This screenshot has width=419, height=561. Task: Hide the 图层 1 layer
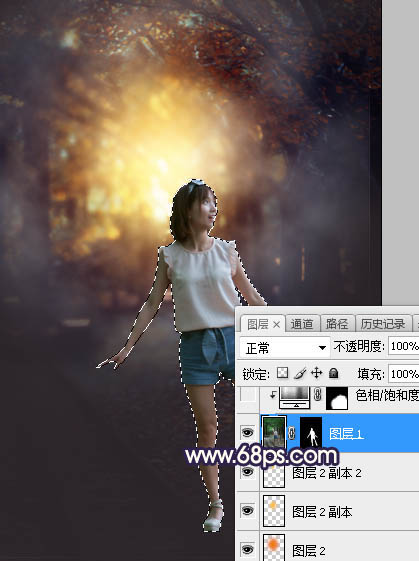248,433
